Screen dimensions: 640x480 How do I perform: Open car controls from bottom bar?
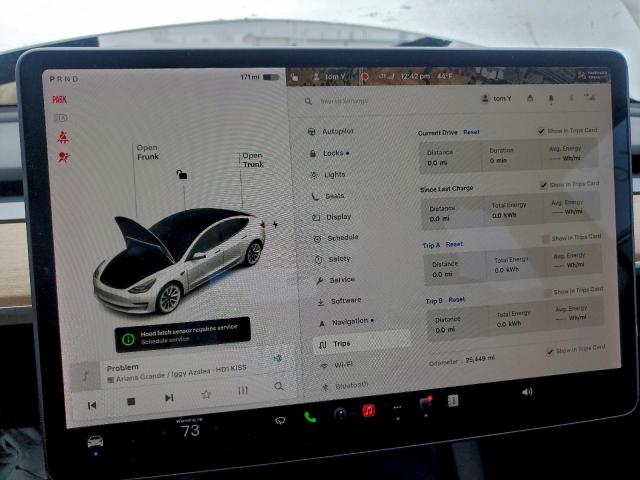tap(96, 441)
